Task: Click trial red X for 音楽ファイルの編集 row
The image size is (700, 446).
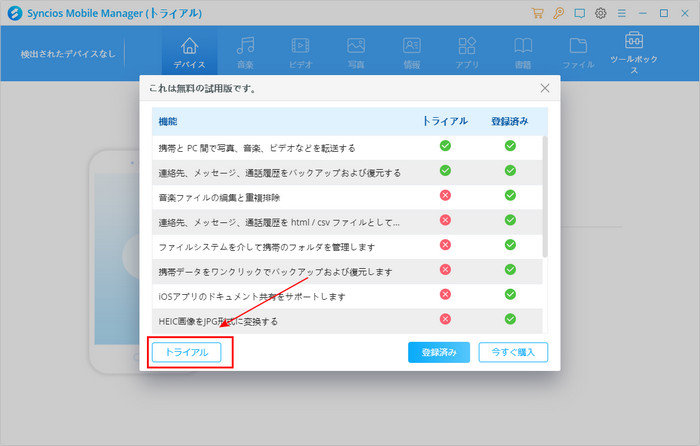Action: tap(445, 195)
